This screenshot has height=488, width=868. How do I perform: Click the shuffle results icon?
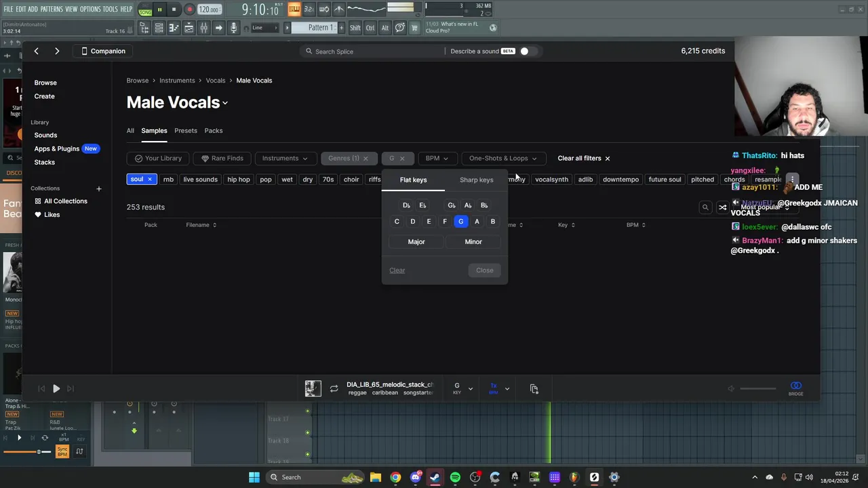pos(723,207)
